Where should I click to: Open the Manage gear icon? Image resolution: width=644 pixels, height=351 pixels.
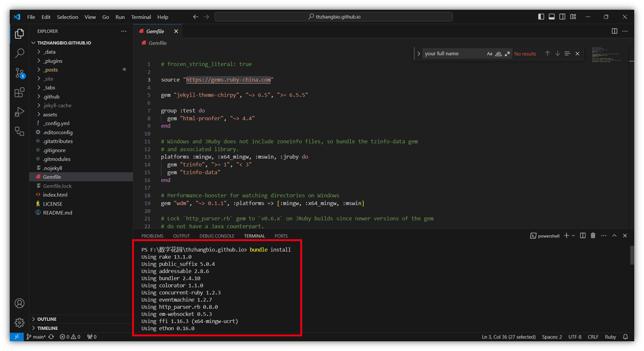[x=20, y=322]
